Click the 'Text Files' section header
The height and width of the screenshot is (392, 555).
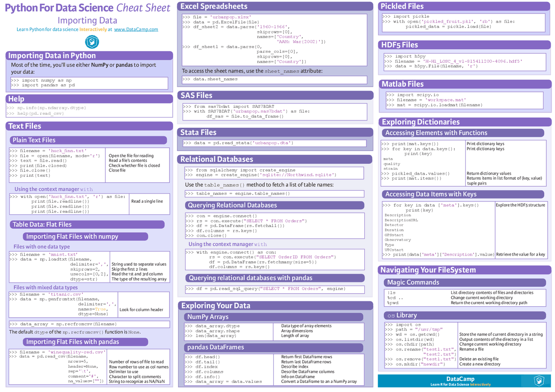(89, 126)
